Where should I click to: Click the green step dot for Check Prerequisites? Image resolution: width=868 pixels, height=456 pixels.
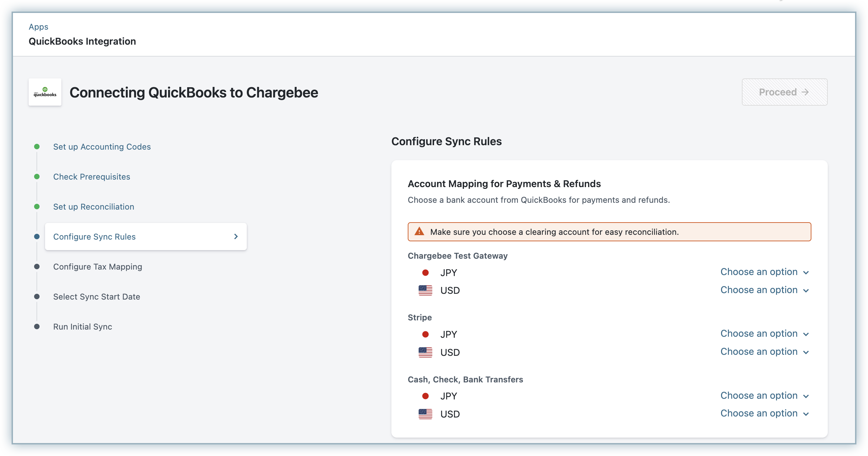pos(37,177)
